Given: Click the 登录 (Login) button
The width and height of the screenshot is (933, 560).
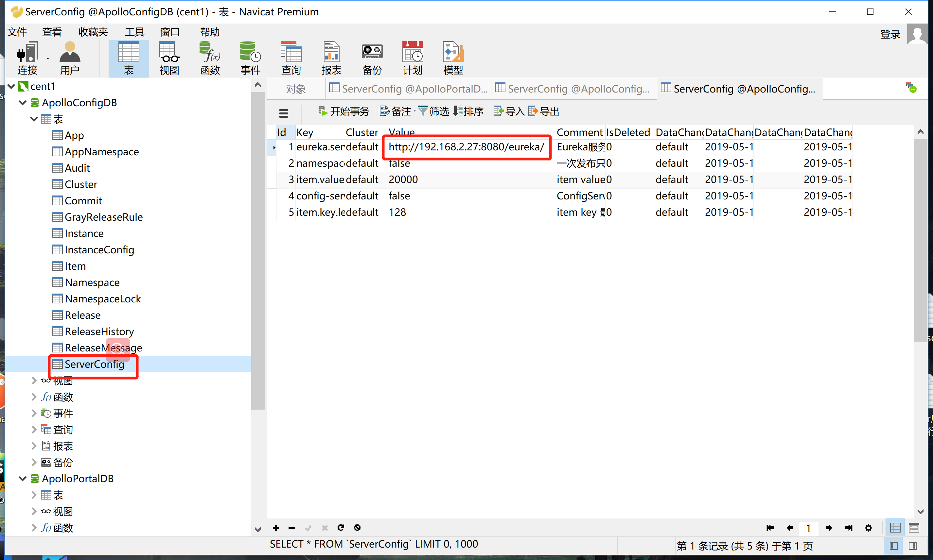Looking at the screenshot, I should point(890,34).
